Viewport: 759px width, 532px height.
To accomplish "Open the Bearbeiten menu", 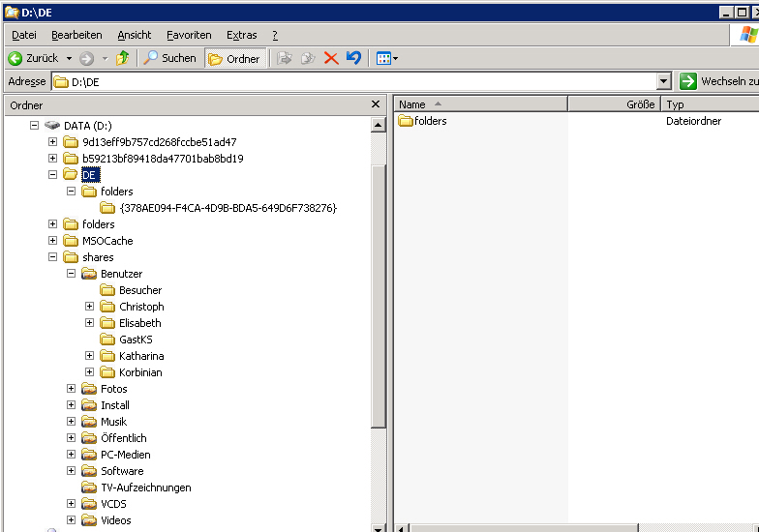I will click(x=76, y=35).
